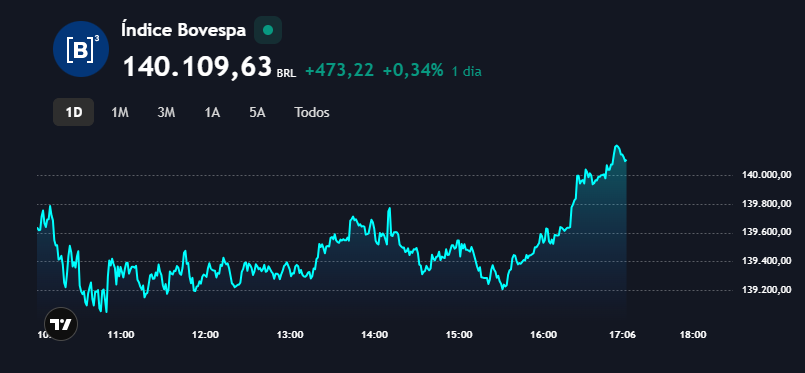Open the TradingView logo badge
The image size is (805, 373).
[x=61, y=324]
